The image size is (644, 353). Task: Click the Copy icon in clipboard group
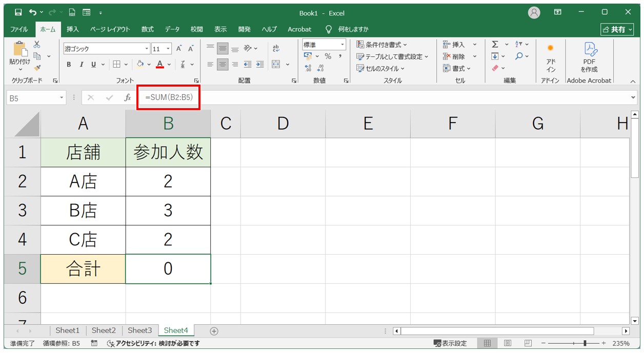[37, 56]
